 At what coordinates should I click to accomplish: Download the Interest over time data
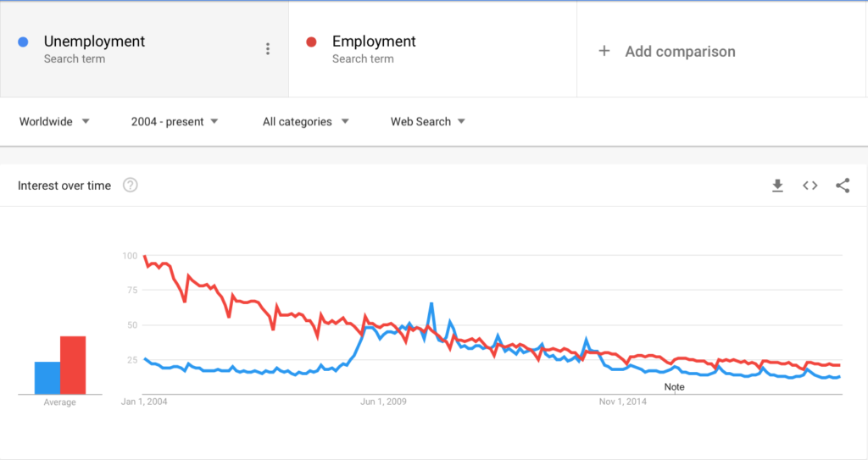[778, 186]
